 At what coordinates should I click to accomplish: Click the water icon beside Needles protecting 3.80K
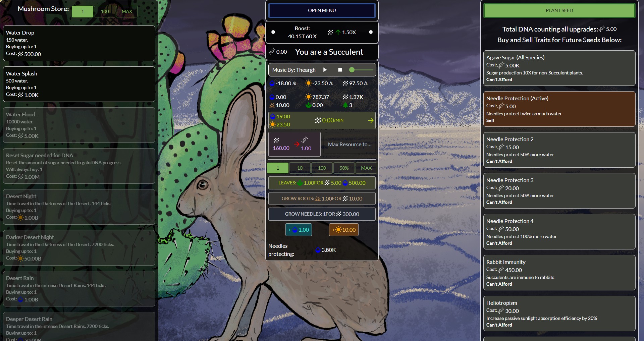tap(318, 250)
